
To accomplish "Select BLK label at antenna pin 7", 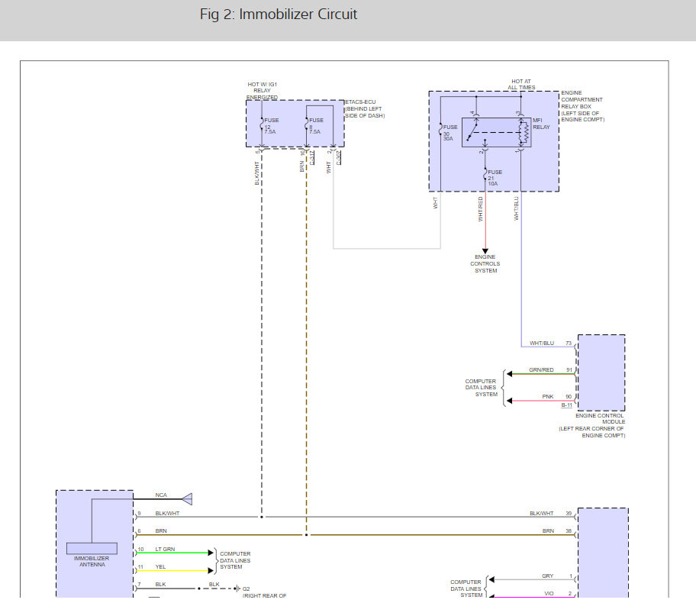I will coord(161,585).
